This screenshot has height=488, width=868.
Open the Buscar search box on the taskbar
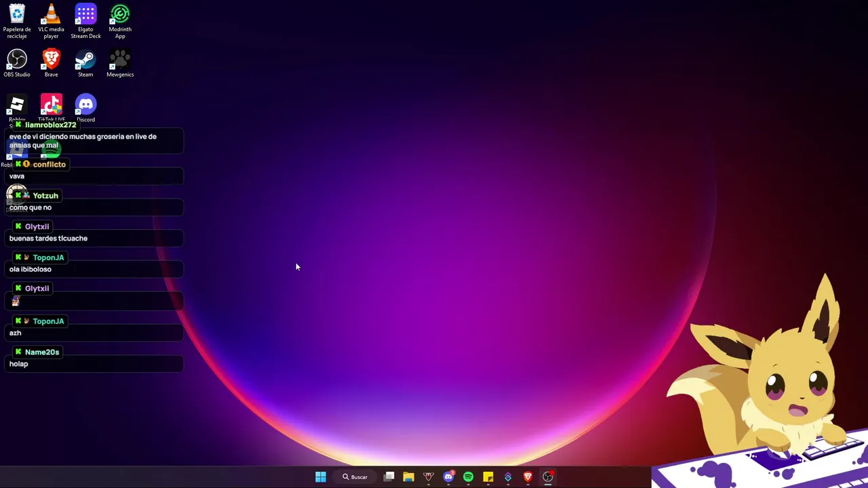pyautogui.click(x=355, y=477)
